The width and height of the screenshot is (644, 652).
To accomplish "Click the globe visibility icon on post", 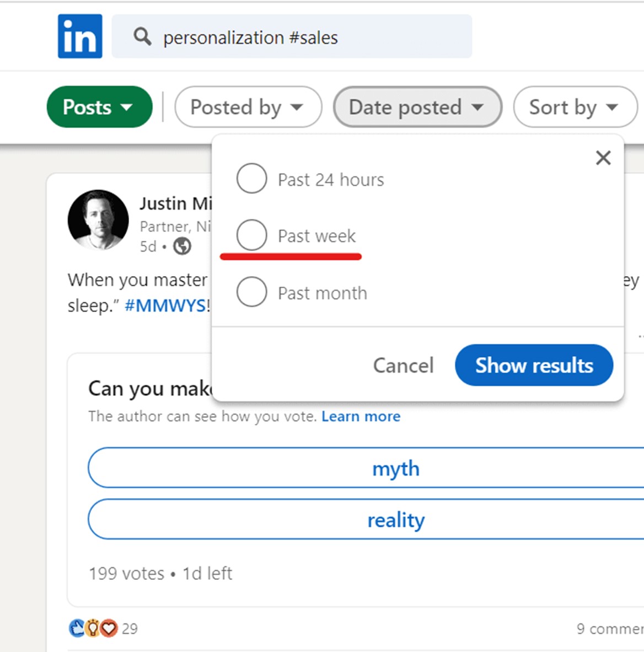I will [182, 246].
